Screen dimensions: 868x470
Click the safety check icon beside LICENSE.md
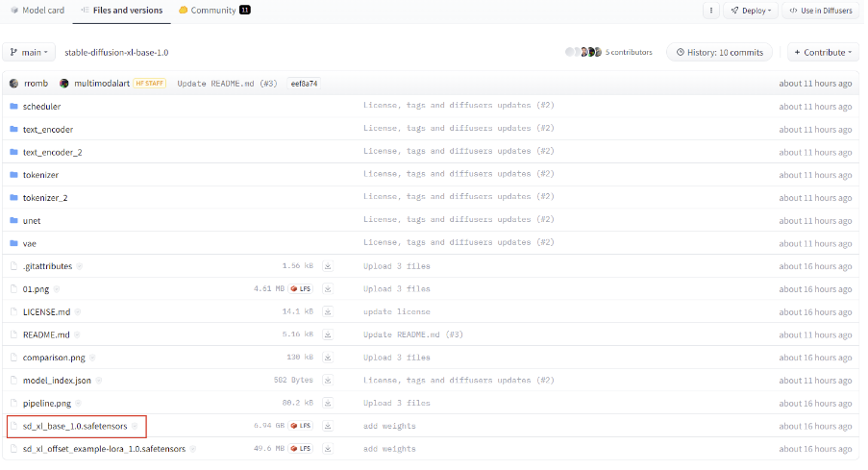coord(80,312)
